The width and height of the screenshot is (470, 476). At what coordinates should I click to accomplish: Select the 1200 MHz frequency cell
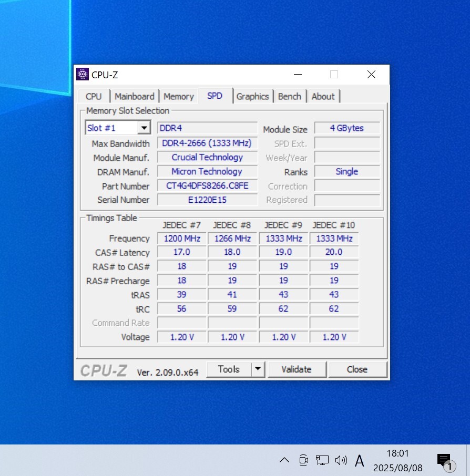pos(182,239)
